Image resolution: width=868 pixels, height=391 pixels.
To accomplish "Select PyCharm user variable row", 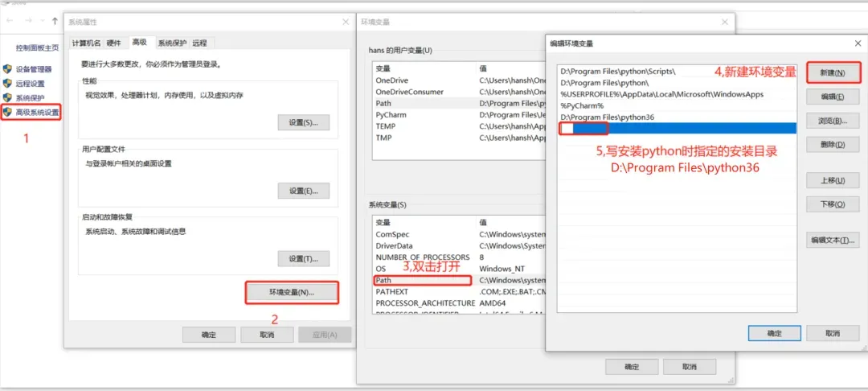I will (x=459, y=114).
